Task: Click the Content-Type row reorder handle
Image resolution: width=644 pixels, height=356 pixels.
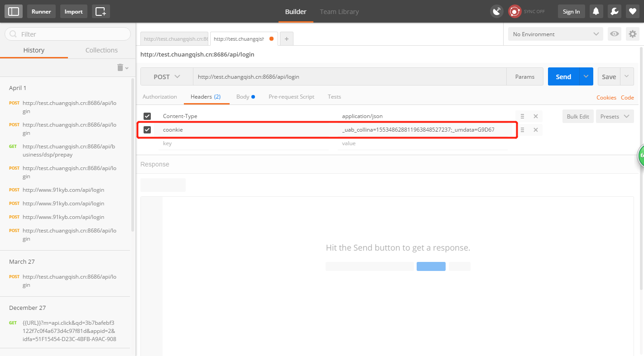Action: [x=522, y=116]
